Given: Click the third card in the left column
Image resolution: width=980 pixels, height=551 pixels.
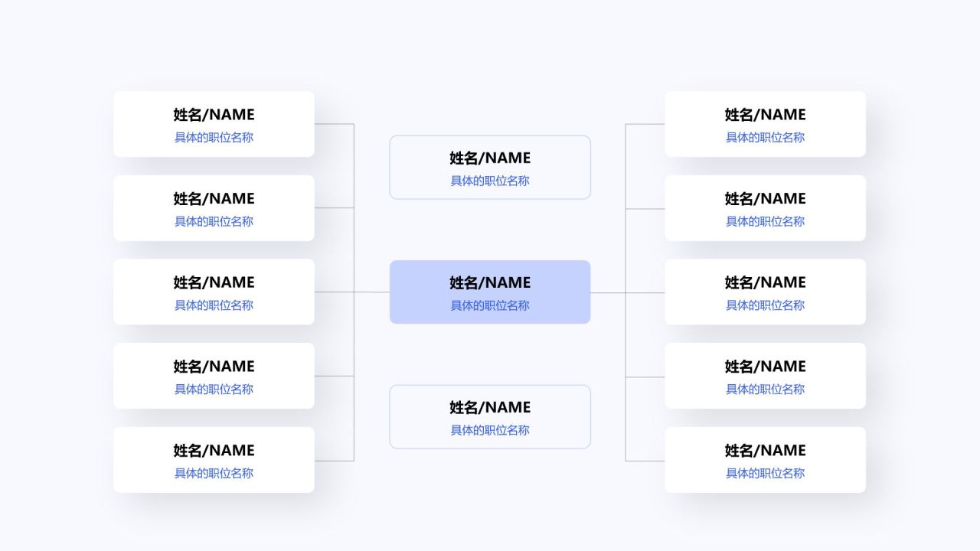Looking at the screenshot, I should (x=214, y=292).
